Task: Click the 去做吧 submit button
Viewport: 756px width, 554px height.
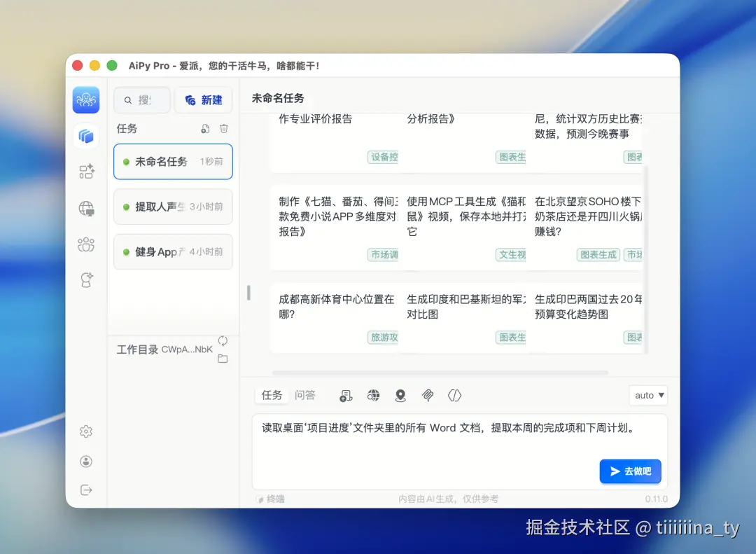Action: 629,471
